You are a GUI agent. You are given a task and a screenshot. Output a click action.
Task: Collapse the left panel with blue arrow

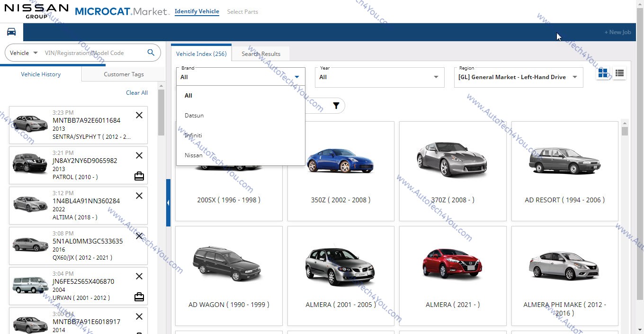point(168,203)
